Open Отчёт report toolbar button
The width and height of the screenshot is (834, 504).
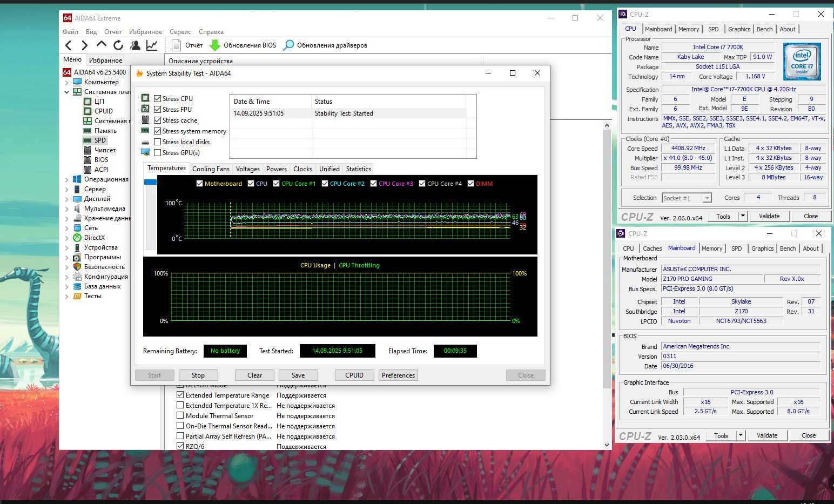187,45
